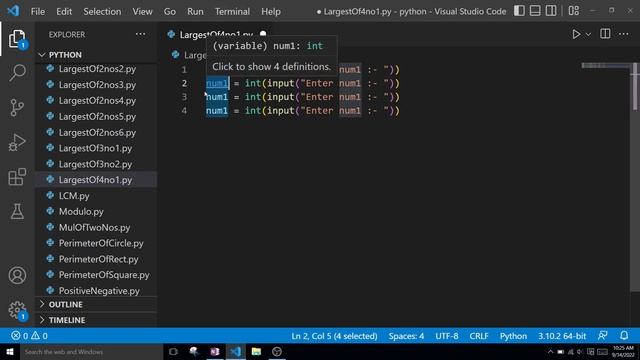Toggle the Primary Side Bar layout icon
The height and width of the screenshot is (360, 640).
[519, 11]
